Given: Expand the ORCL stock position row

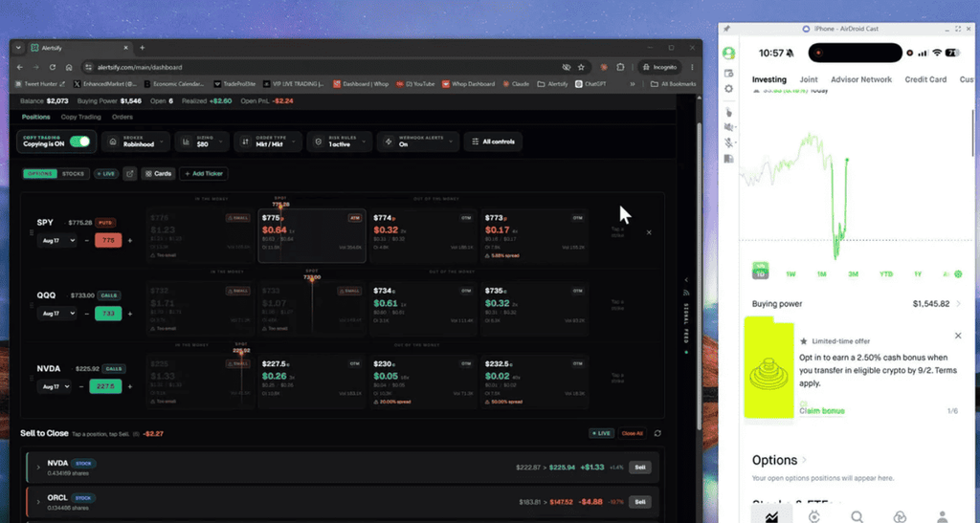Looking at the screenshot, I should 38,502.
